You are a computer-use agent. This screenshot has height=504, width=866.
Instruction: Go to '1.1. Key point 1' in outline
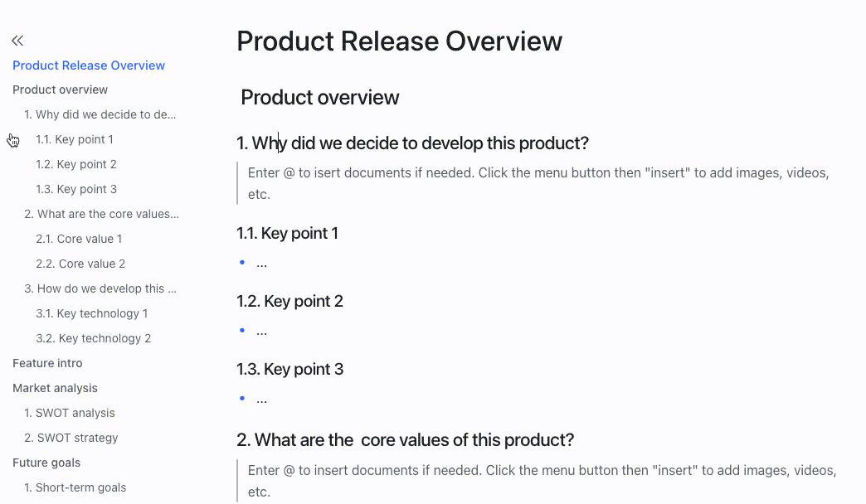75,139
